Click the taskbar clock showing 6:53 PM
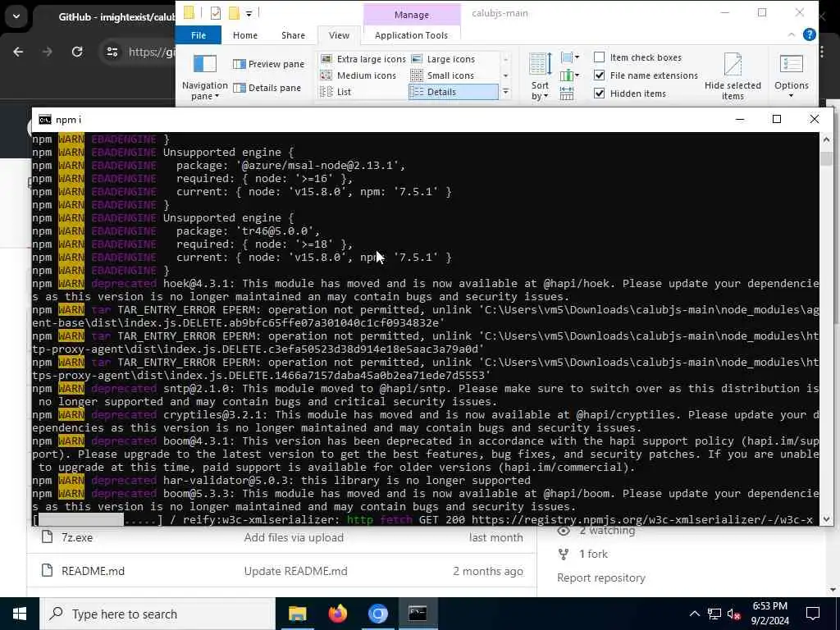The height and width of the screenshot is (630, 840). pyautogui.click(x=769, y=614)
